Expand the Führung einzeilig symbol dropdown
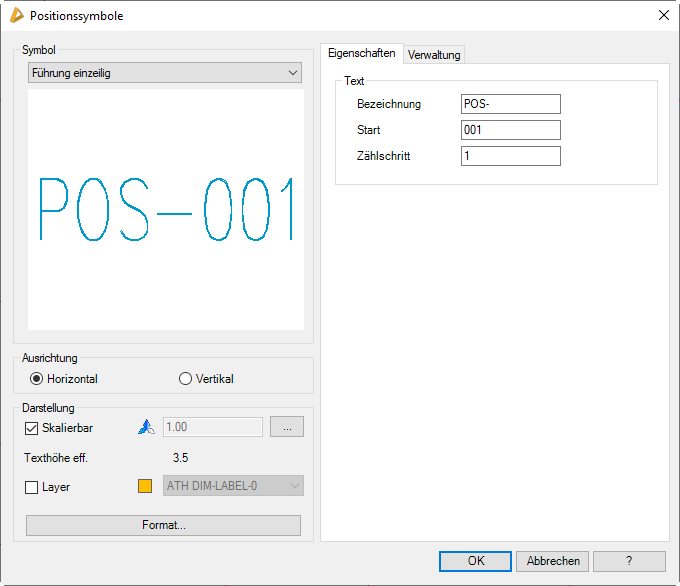This screenshot has width=680, height=586. (x=165, y=73)
